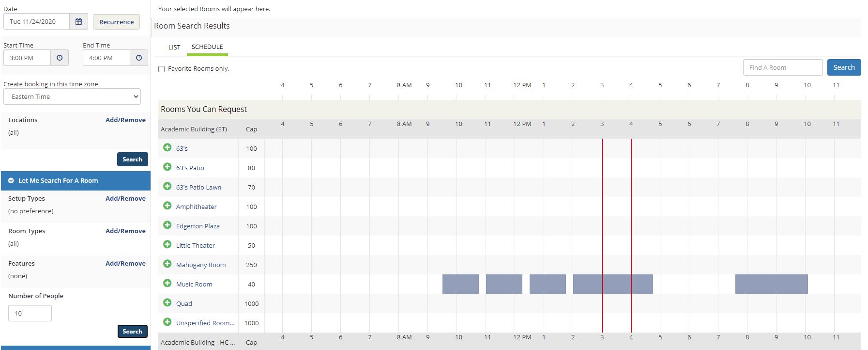Select Music Room booking starting before 10
Viewport: 868px width, 350px height.
click(x=460, y=284)
